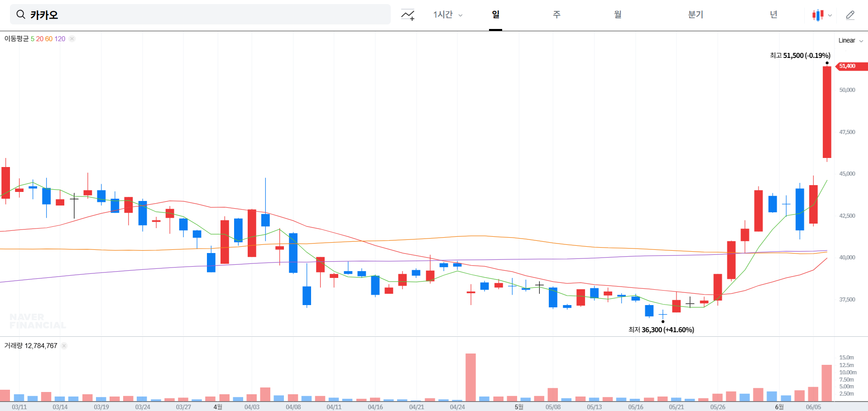Screen dimensions: 868x411
Task: Click the 5-day moving average value
Action: [x=33, y=39]
